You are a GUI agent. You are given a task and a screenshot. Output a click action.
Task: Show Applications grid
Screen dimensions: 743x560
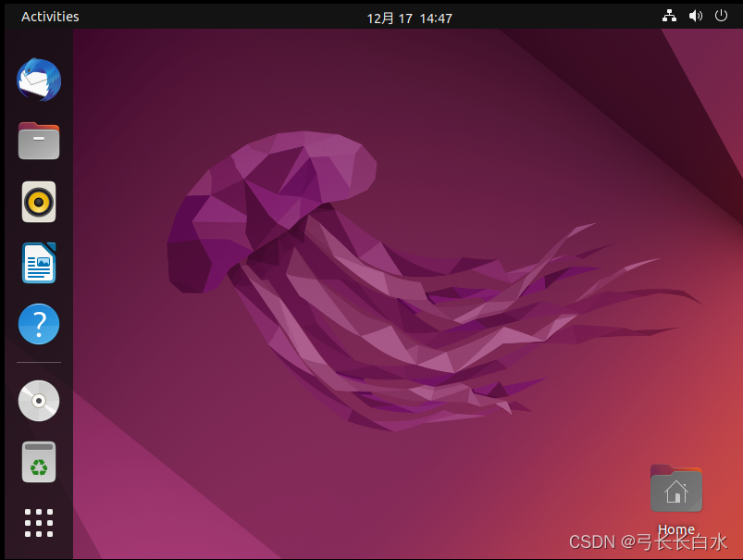(x=39, y=523)
